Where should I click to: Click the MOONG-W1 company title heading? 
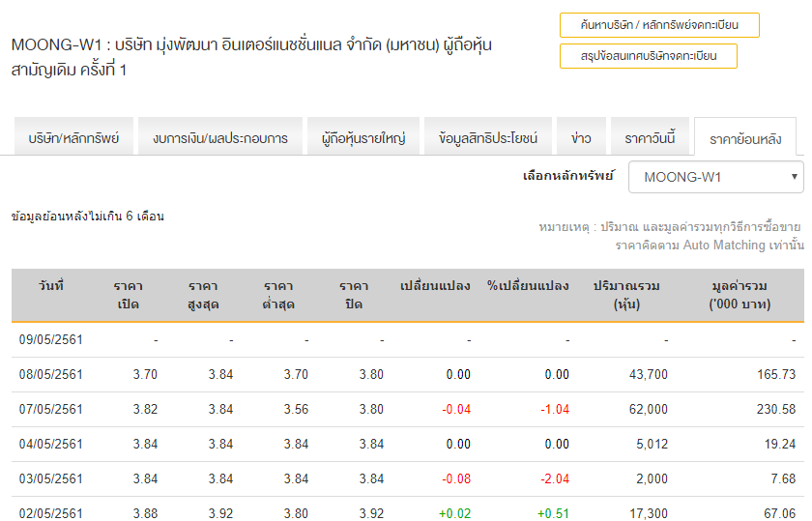251,57
